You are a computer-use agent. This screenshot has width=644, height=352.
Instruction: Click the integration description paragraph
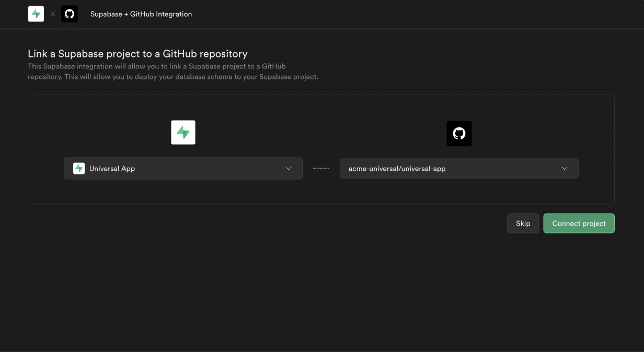coord(173,72)
